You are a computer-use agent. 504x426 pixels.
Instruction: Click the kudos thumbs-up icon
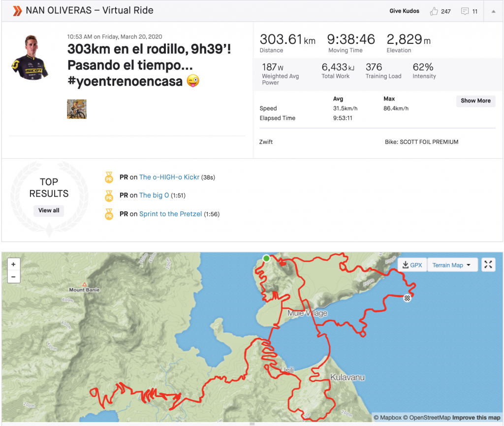point(434,11)
